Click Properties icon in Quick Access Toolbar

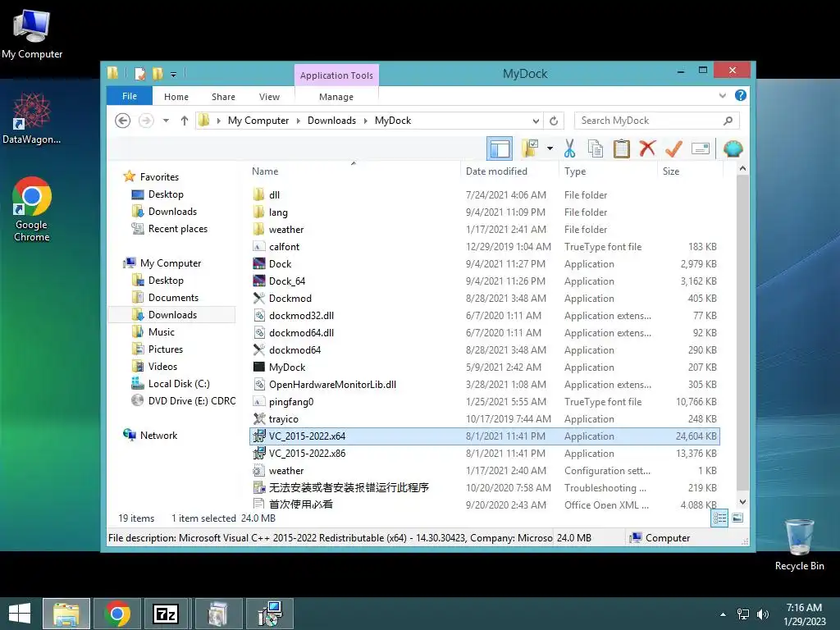click(139, 73)
